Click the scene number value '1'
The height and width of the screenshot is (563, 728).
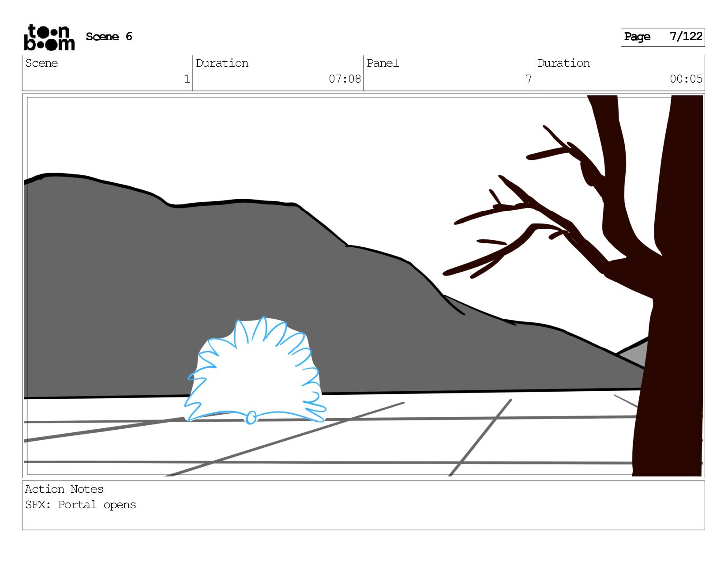click(x=187, y=79)
